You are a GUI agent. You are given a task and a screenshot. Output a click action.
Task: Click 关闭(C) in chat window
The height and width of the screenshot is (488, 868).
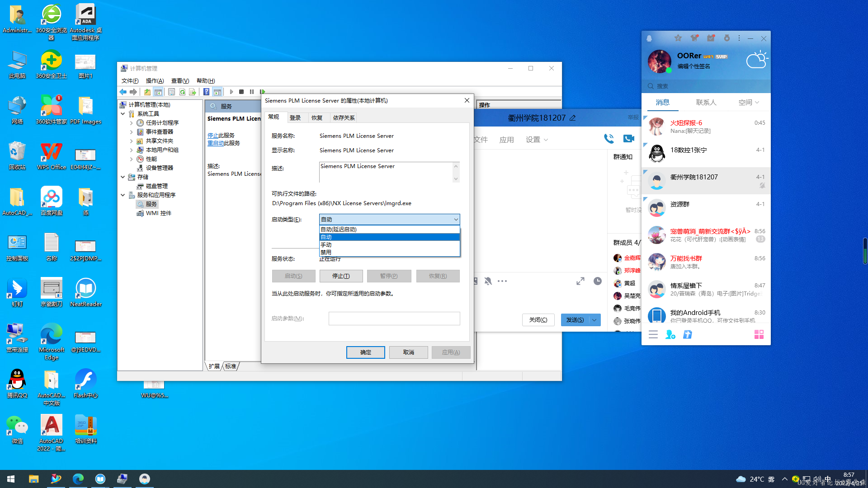point(538,319)
